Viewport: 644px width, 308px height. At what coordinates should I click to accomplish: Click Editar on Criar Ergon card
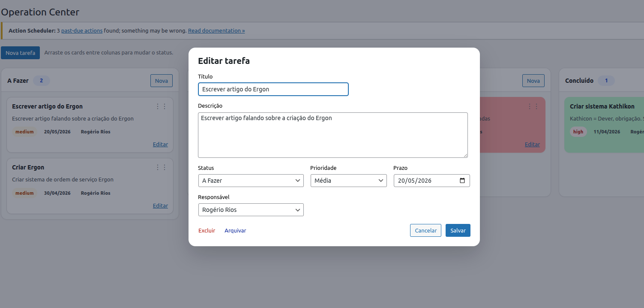pyautogui.click(x=160, y=206)
